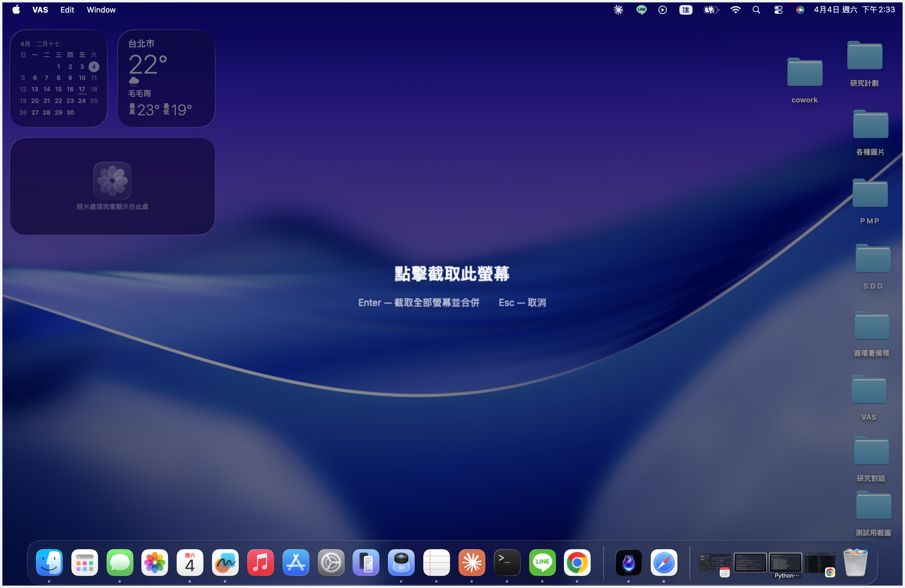Select date 17 in calendar widget
This screenshot has width=905, height=588.
82,90
